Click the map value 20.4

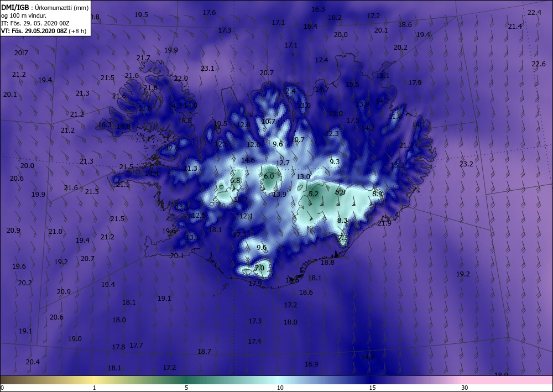pos(33,362)
